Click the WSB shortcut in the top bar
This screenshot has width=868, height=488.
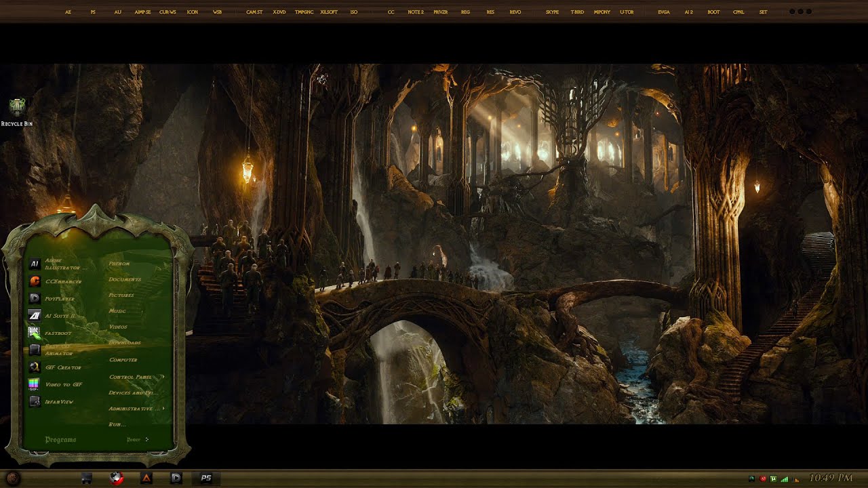pyautogui.click(x=217, y=12)
